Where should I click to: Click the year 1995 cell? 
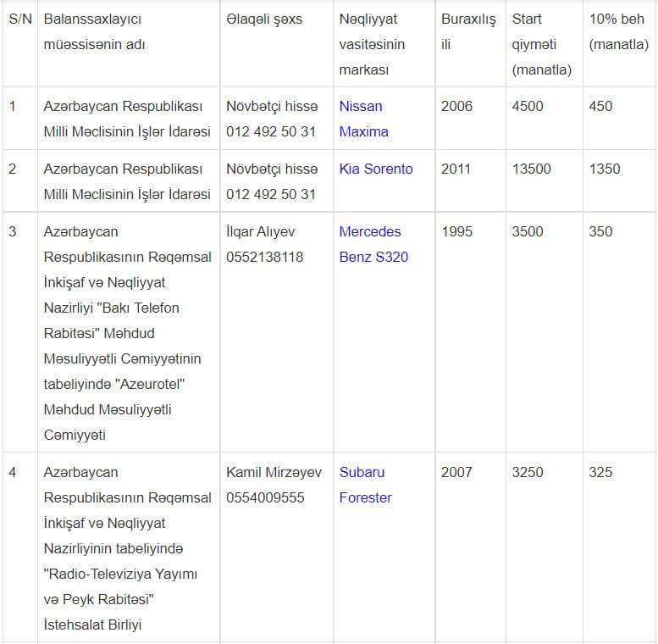pos(456,231)
